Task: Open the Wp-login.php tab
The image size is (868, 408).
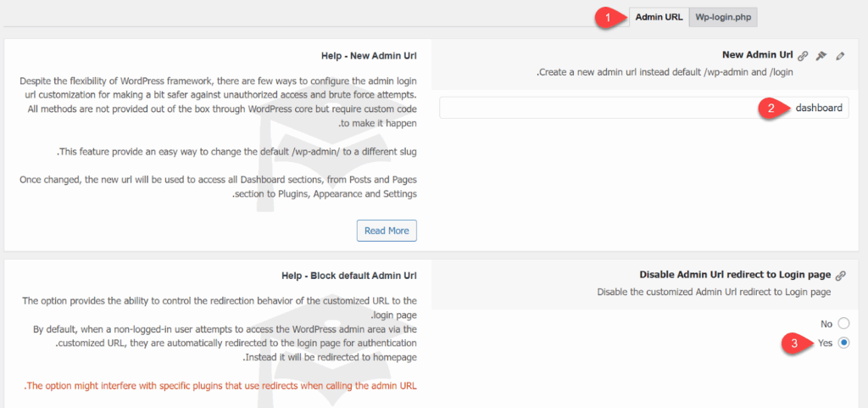Action: pos(722,17)
